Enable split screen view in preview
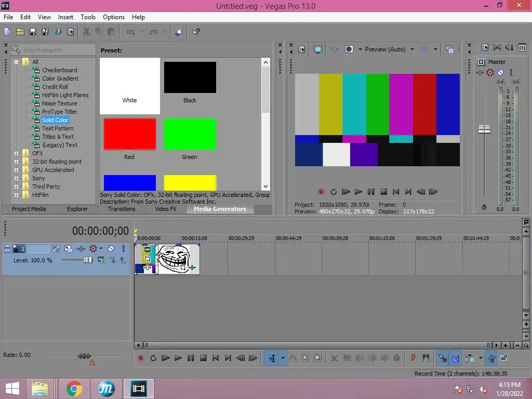Screen dimensions: 532x399 coord(349,49)
